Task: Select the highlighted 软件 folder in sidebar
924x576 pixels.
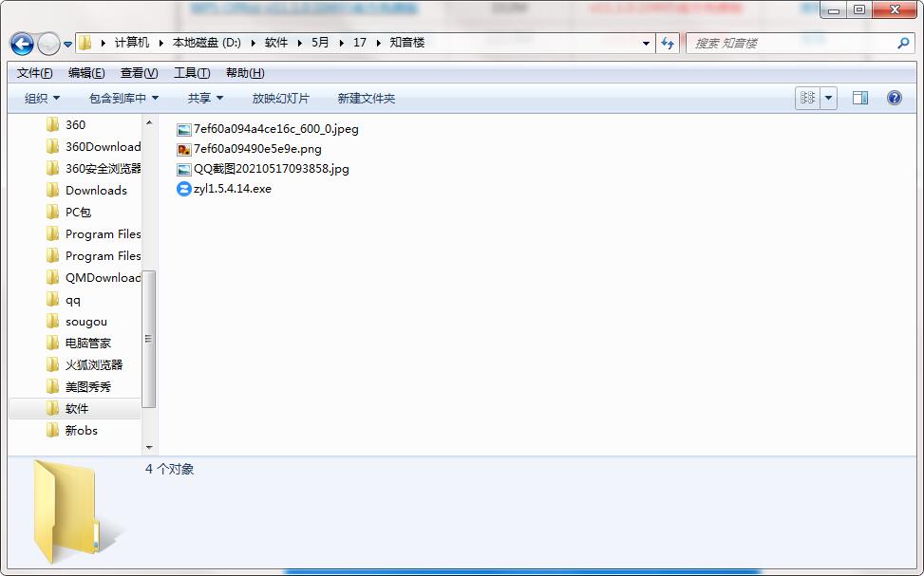Action: point(75,408)
